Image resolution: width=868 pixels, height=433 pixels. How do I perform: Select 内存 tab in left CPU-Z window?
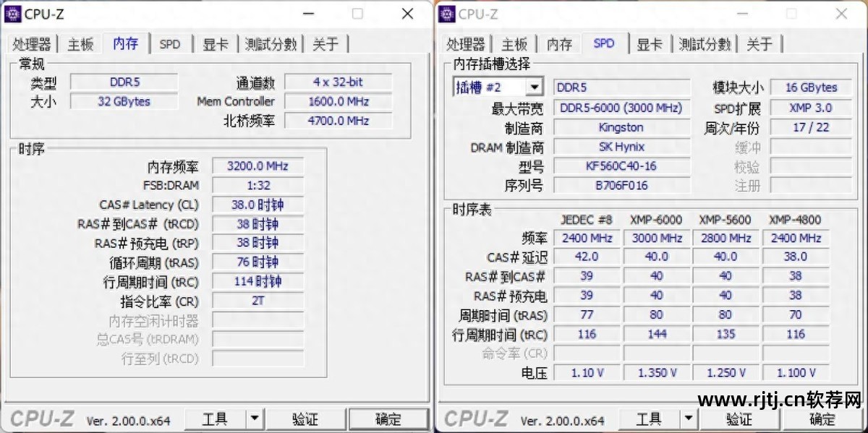126,43
